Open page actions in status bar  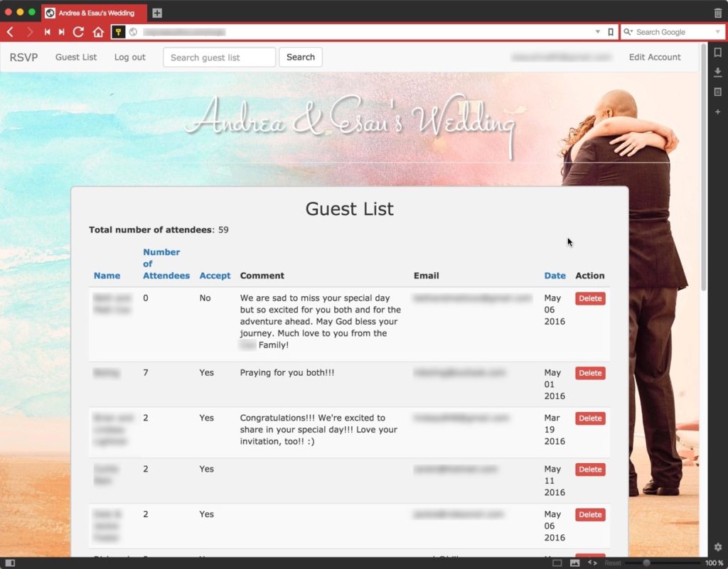coord(592,563)
